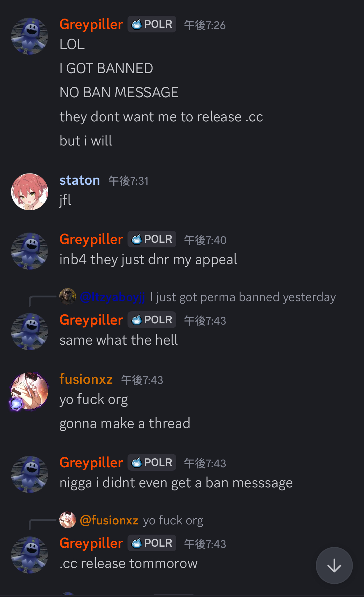Image resolution: width=364 pixels, height=597 pixels.
Task: Open small fusionxz avatar in reply preview
Action: coord(68,520)
